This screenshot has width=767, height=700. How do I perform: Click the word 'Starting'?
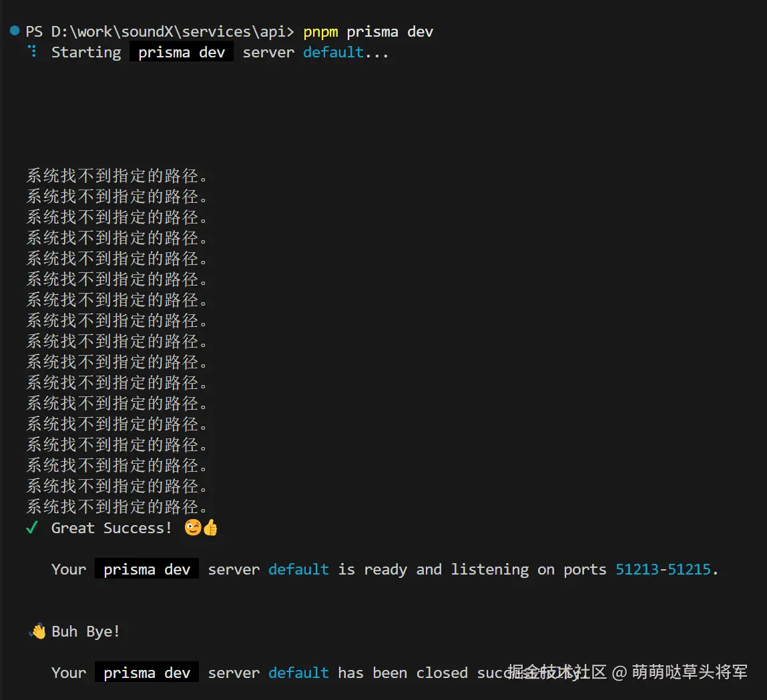pos(86,52)
